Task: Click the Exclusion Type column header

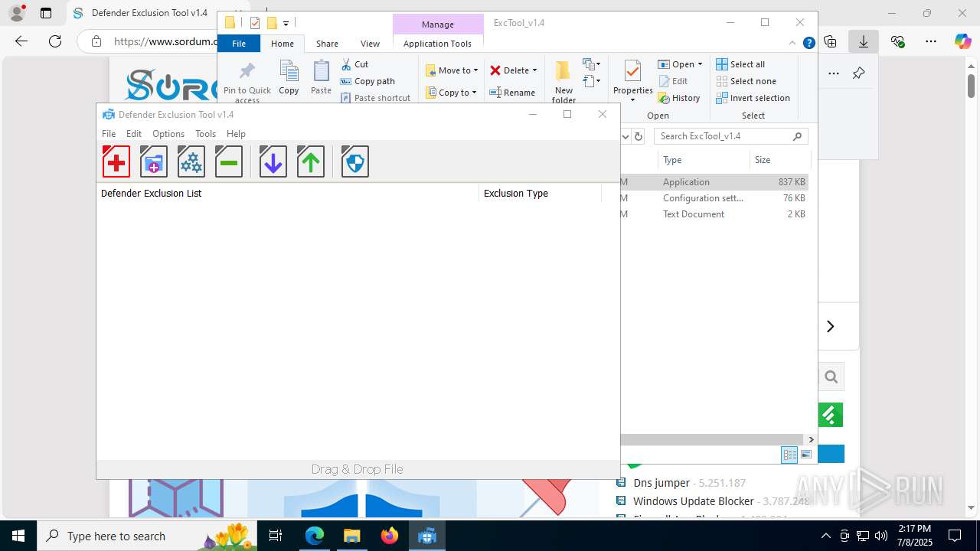Action: (541, 193)
